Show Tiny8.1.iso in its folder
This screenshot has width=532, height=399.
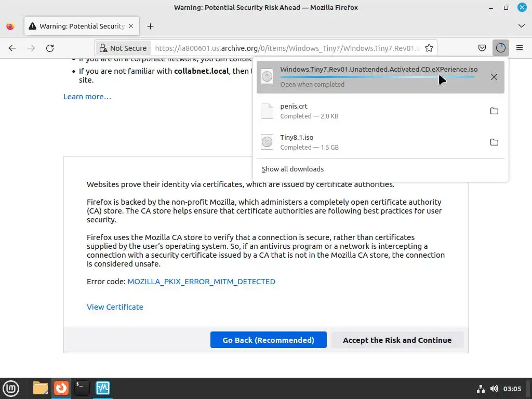coord(495,142)
